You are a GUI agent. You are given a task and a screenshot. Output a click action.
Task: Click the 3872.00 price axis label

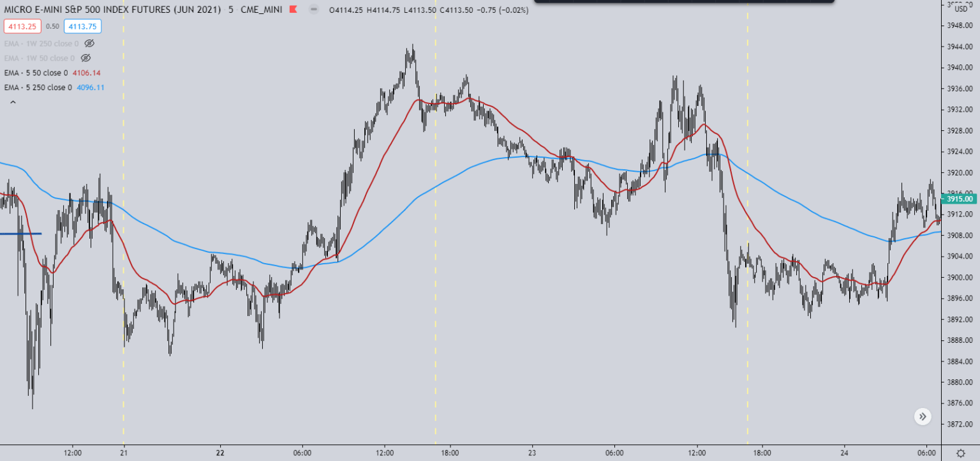click(x=960, y=425)
